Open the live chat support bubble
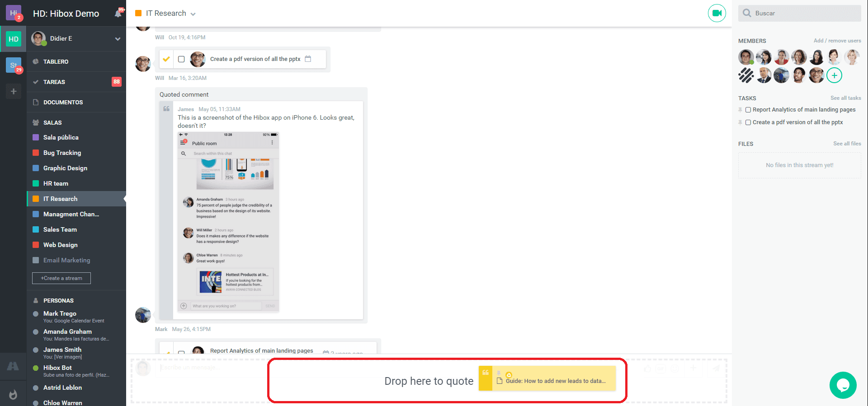The image size is (868, 406). pyautogui.click(x=843, y=385)
